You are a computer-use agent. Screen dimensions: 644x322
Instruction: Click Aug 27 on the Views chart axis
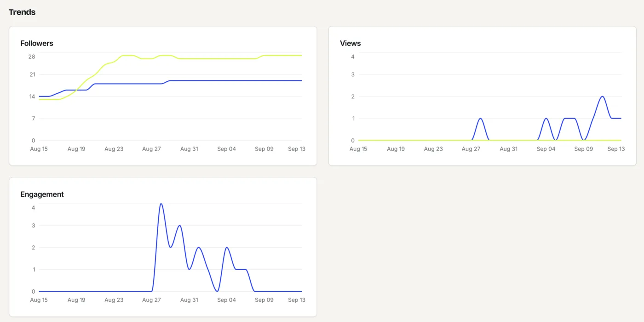click(x=471, y=149)
